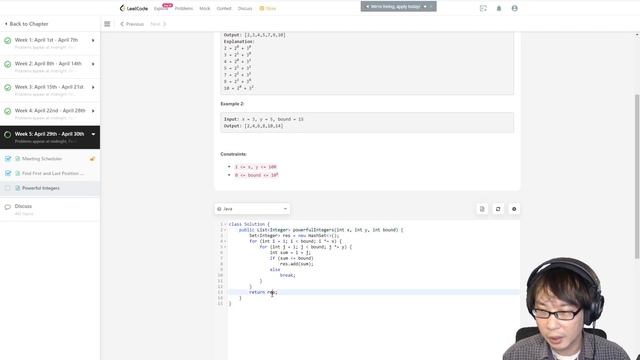Toggle Powerful Integers checkbox

pos(8,188)
